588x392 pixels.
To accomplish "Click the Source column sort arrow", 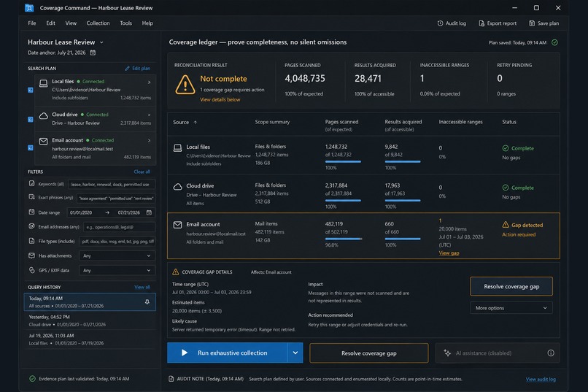I will point(195,123).
